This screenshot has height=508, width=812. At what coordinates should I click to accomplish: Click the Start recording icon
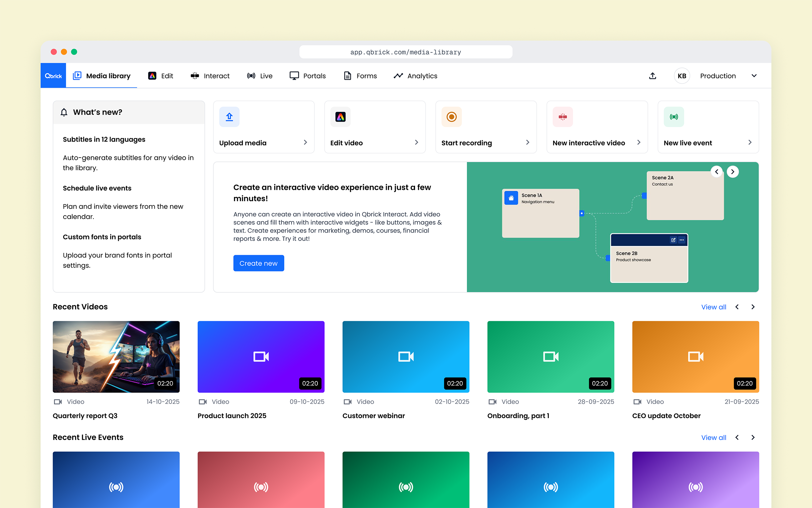(451, 117)
